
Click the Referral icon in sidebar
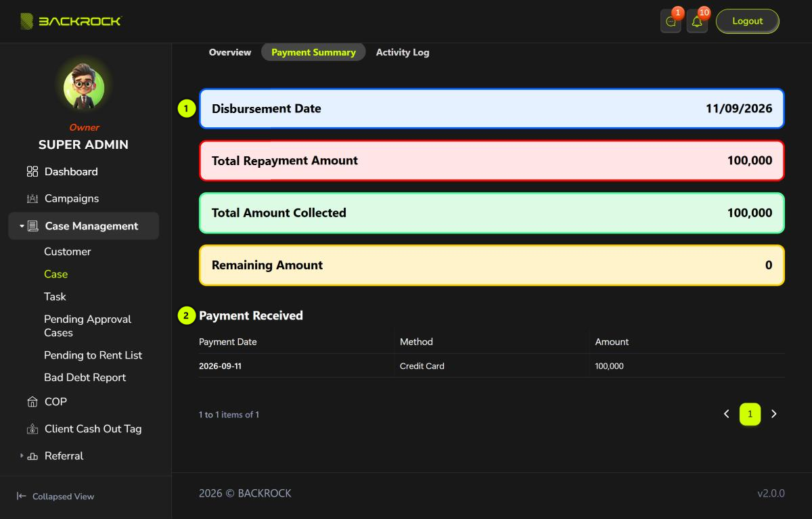click(x=32, y=456)
